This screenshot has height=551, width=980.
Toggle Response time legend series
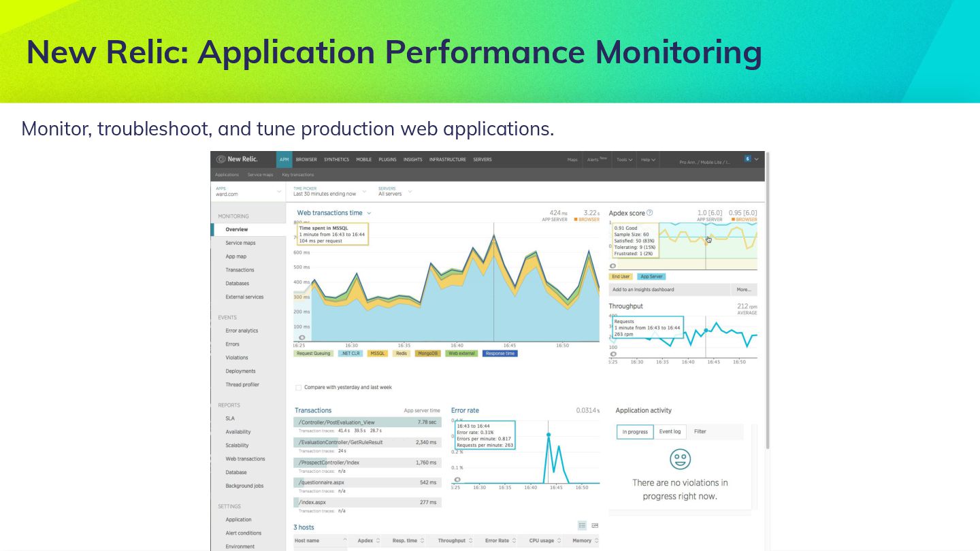pos(500,354)
